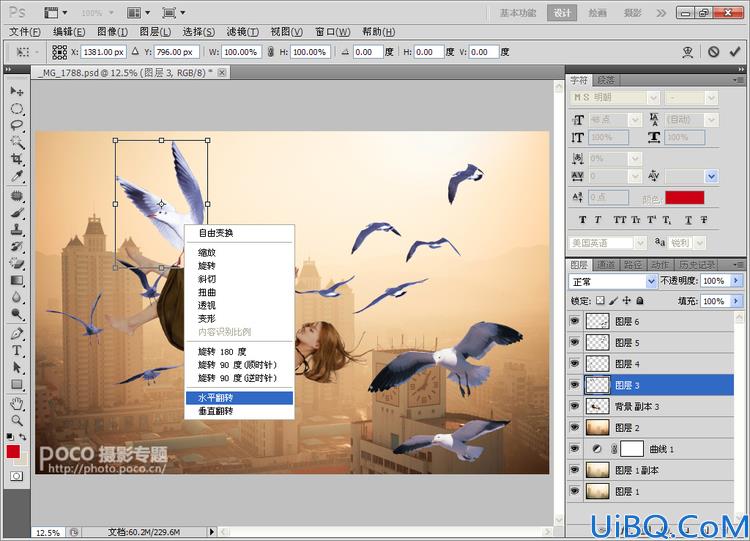Viewport: 750px width, 541px height.
Task: Select the Clone Stamp tool
Action: click(x=17, y=230)
